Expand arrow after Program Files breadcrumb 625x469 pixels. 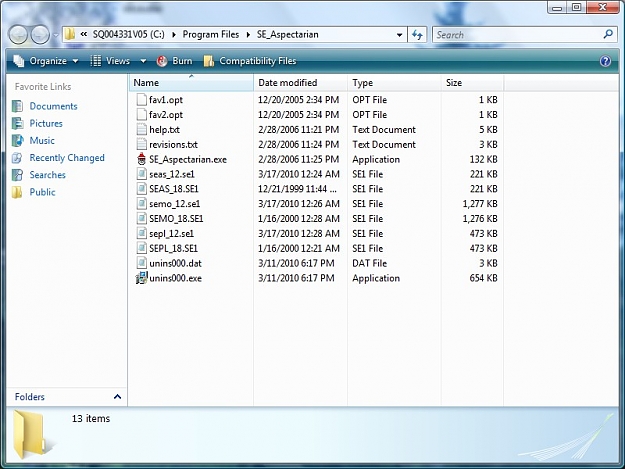(248, 35)
